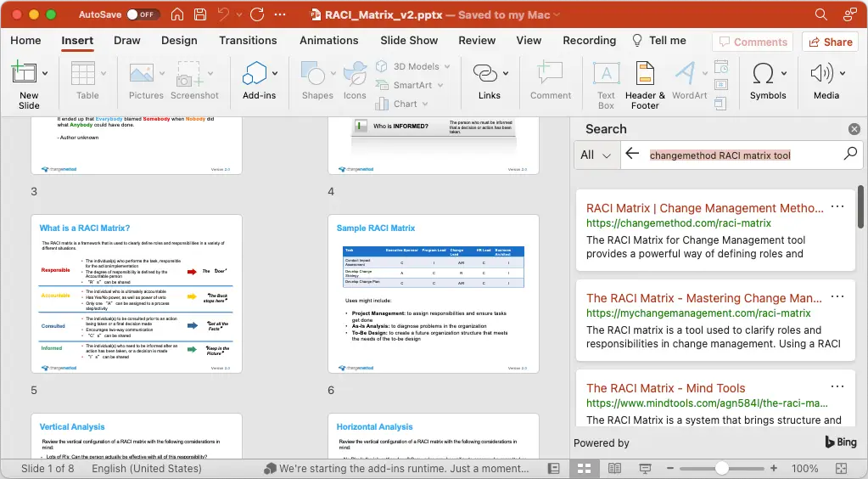Screen dimensions: 868x479
Task: Toggle the AutoSave switch
Action: 143,14
